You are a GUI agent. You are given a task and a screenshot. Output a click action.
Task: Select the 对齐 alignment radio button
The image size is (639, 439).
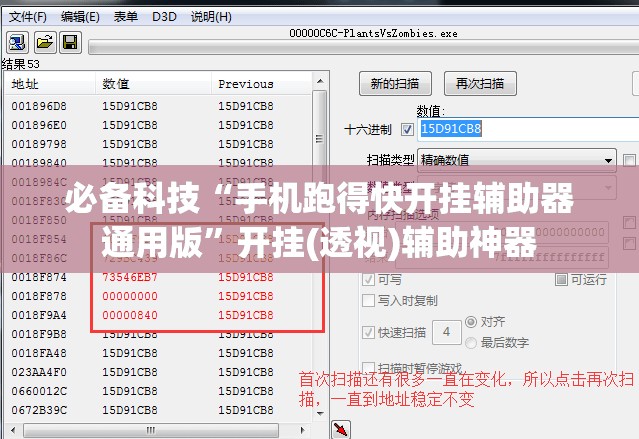click(x=471, y=322)
